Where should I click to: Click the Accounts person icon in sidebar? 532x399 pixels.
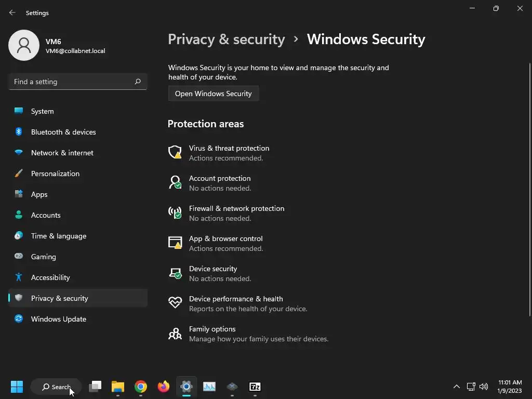pos(19,215)
